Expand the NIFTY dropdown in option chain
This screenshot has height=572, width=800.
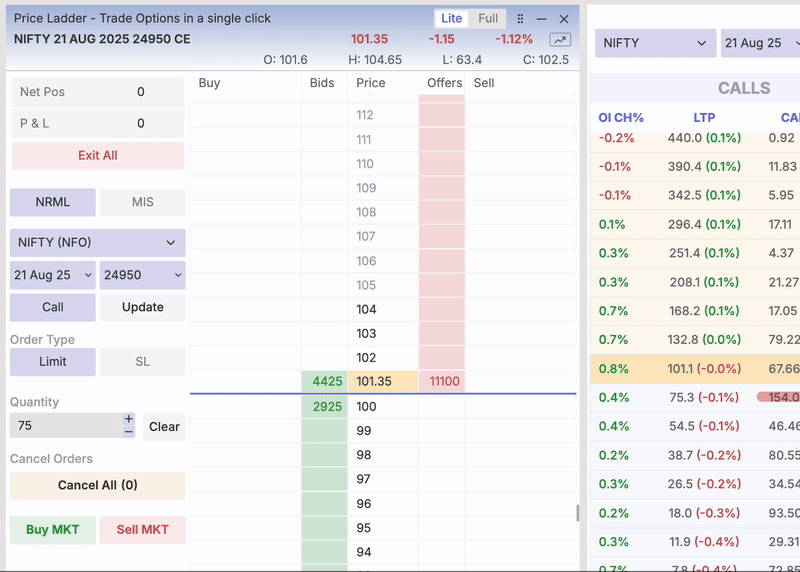654,44
